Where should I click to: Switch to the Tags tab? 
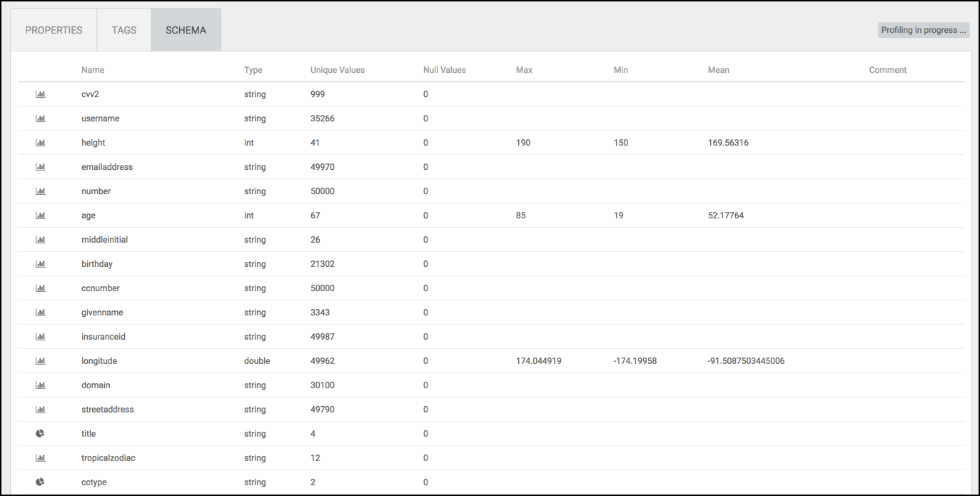123,30
